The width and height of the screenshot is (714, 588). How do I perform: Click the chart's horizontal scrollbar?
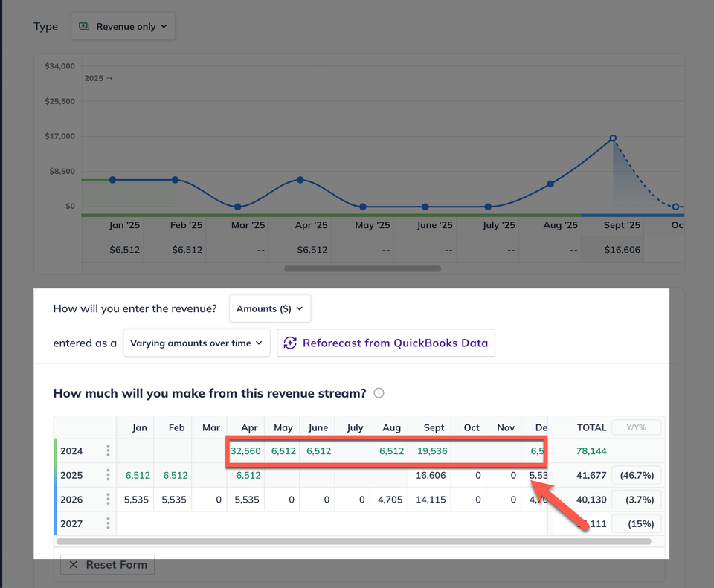click(362, 268)
